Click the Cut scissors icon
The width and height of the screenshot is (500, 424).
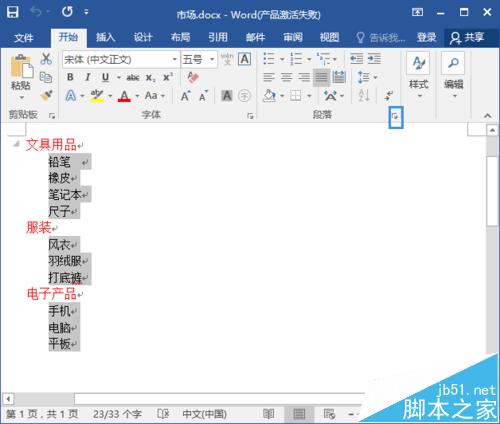coord(46,59)
